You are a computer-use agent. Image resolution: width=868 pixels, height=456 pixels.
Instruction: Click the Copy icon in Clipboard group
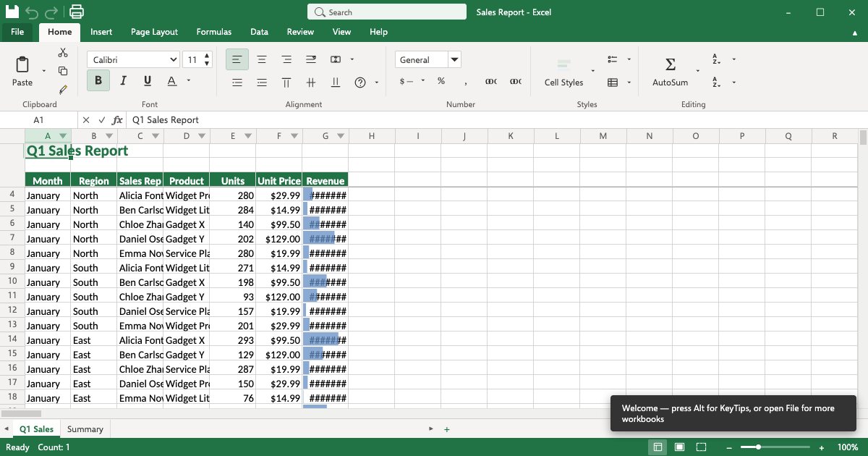[x=63, y=71]
